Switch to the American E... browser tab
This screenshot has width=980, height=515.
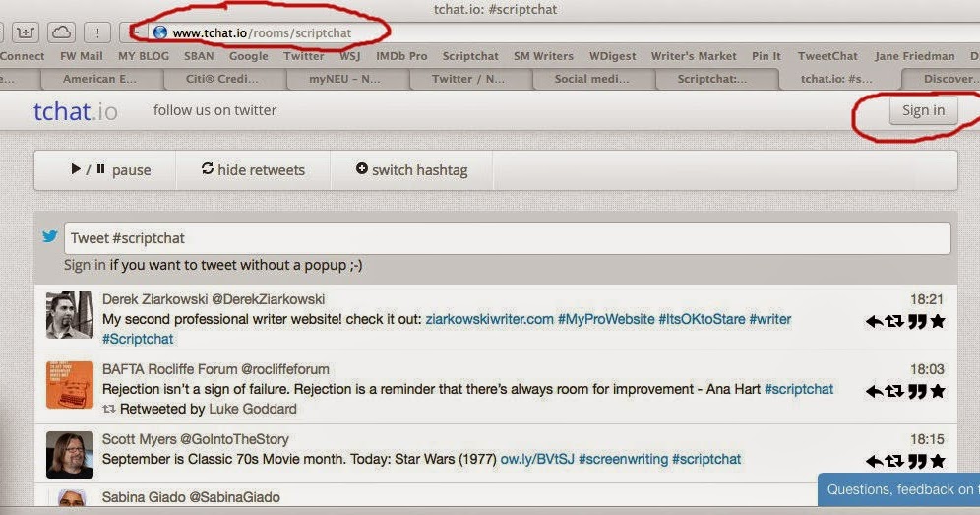click(x=102, y=79)
